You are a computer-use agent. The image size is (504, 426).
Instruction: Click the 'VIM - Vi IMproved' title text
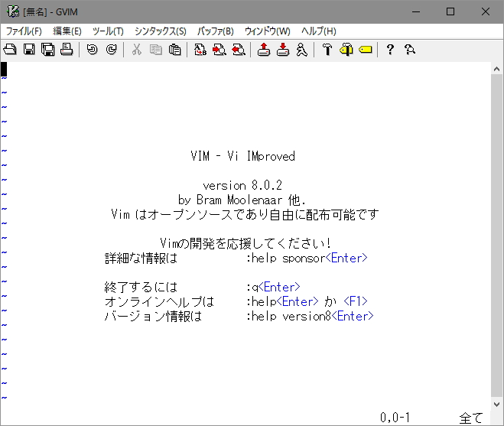pos(242,156)
